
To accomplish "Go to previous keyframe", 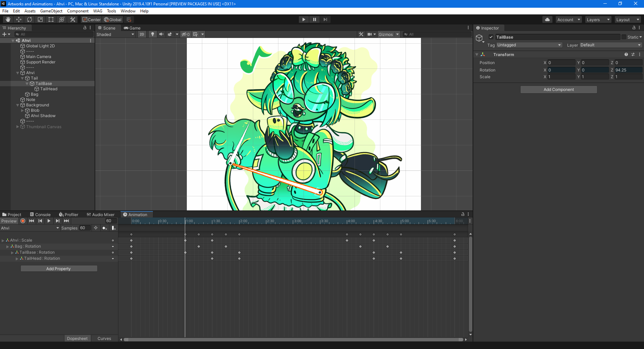I will [40, 221].
